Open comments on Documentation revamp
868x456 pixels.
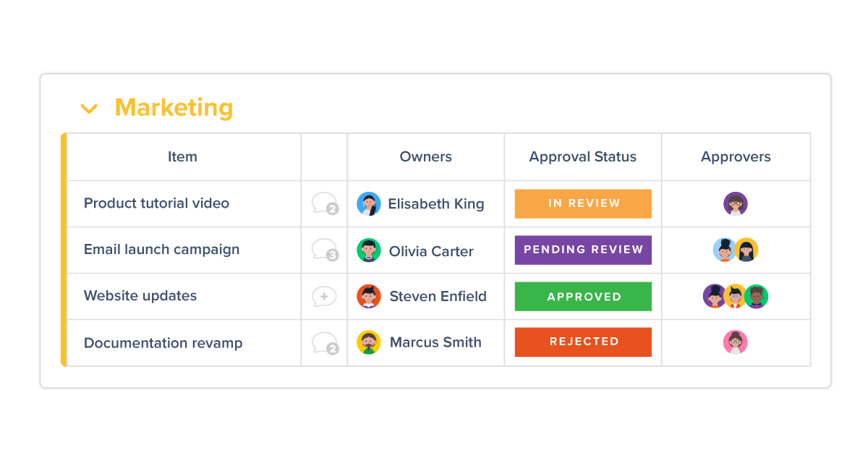[325, 343]
